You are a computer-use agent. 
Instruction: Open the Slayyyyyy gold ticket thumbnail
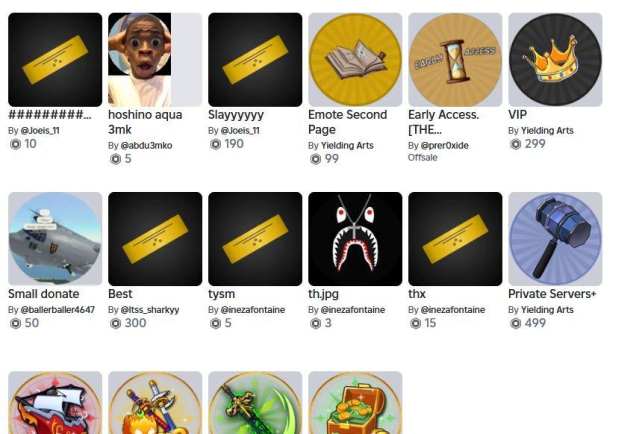click(x=255, y=59)
